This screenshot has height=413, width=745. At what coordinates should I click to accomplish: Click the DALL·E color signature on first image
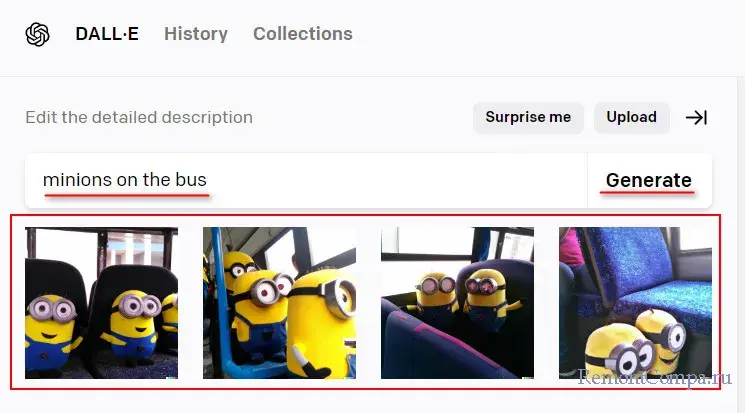click(172, 377)
